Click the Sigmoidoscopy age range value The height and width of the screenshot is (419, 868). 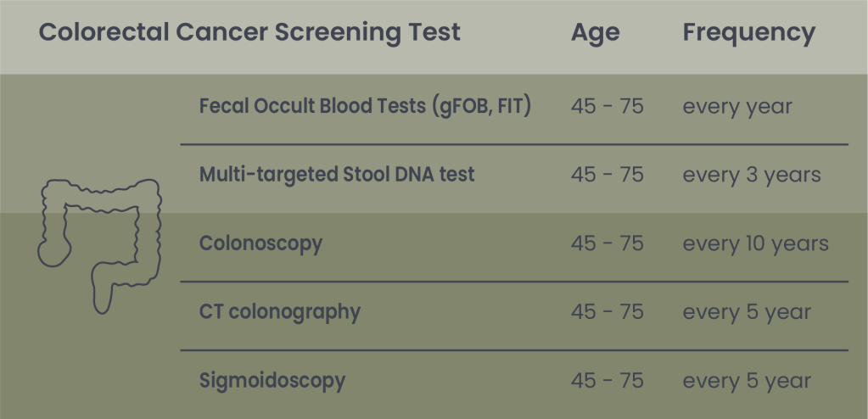click(x=607, y=380)
